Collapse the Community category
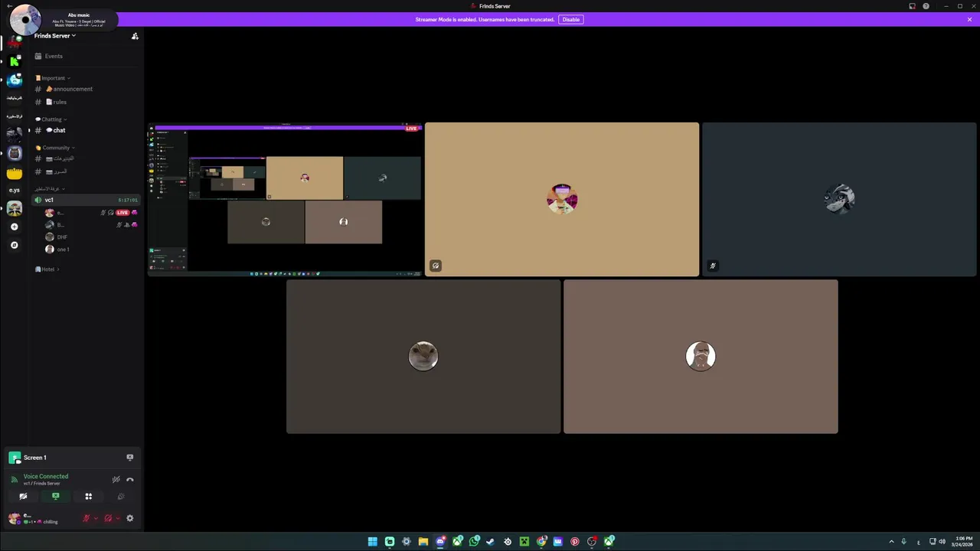Image resolution: width=980 pixels, height=551 pixels. [55, 148]
